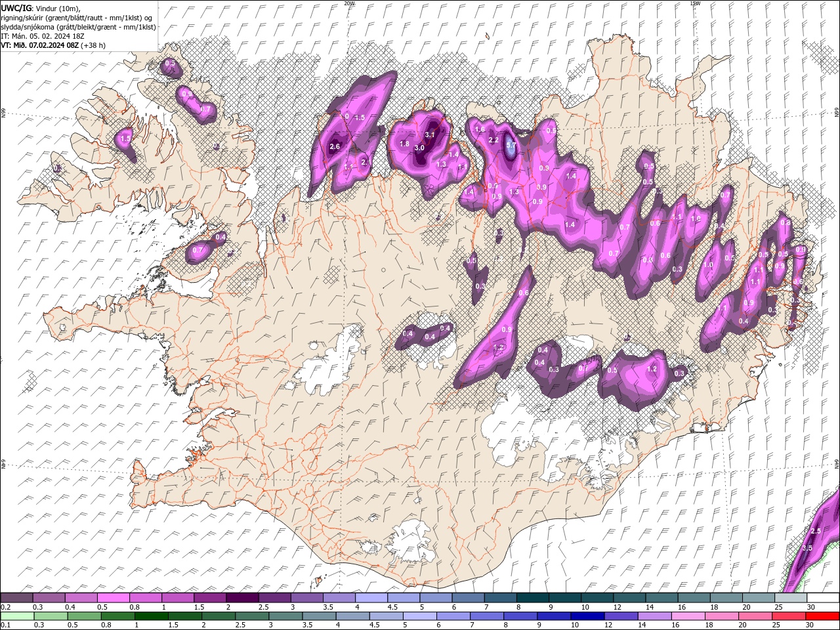Select light pink rain swatch between 16 and 18
This screenshot has width=840, height=630.
pyautogui.click(x=688, y=616)
